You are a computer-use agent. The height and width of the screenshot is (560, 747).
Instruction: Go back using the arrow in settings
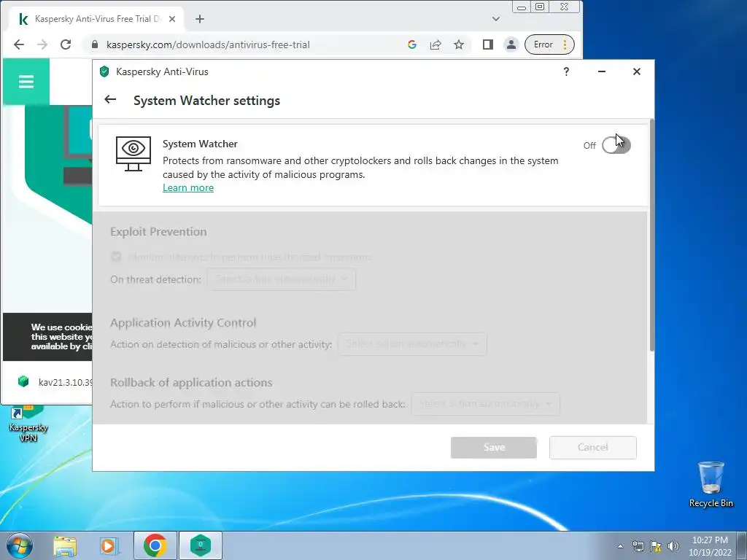click(110, 99)
